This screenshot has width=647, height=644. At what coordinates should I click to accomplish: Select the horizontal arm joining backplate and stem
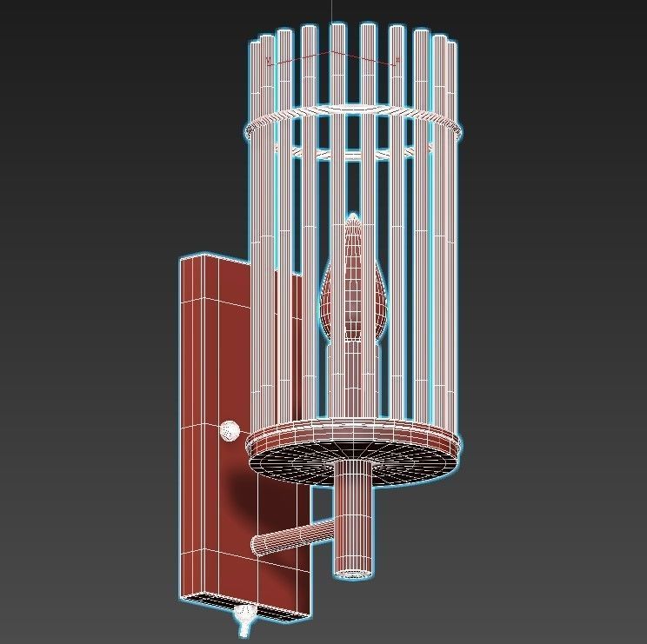tap(291, 537)
